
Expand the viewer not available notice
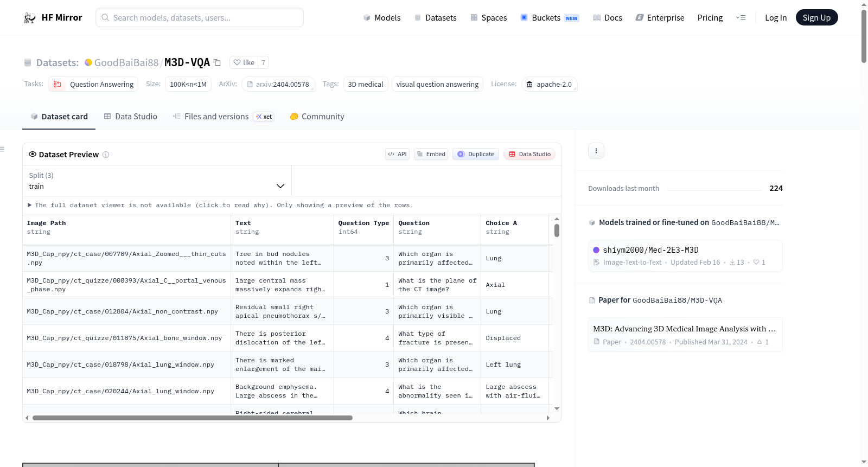pyautogui.click(x=220, y=206)
